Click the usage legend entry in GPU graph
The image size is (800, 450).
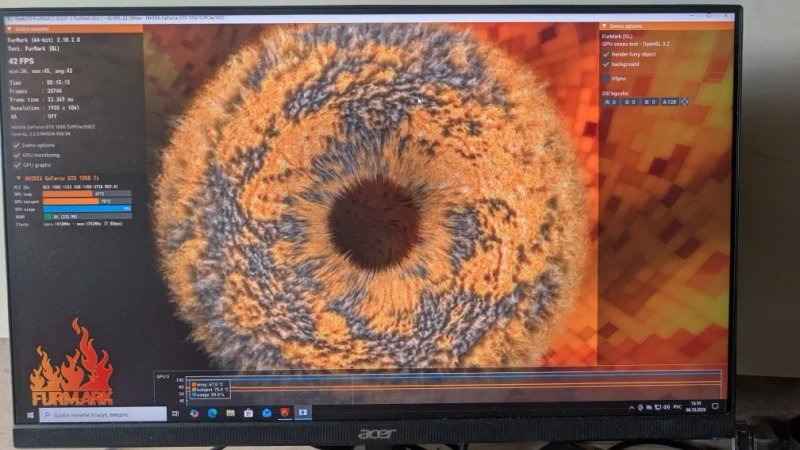(209, 395)
